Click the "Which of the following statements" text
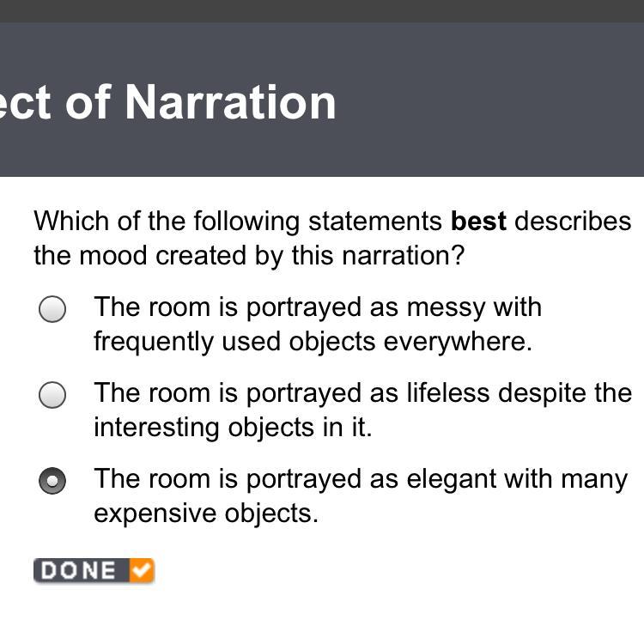This screenshot has height=644, width=644. tap(238, 222)
